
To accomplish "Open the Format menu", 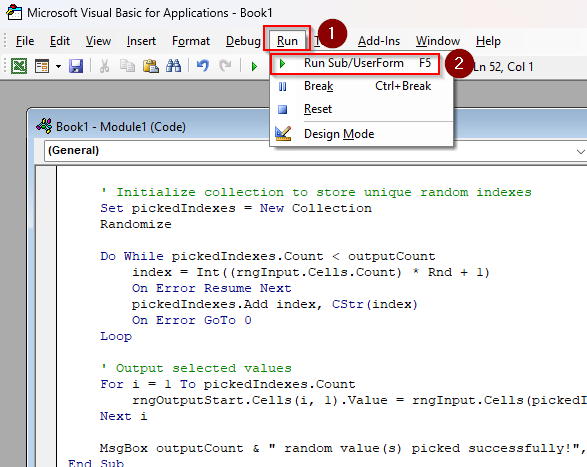I will [191, 41].
